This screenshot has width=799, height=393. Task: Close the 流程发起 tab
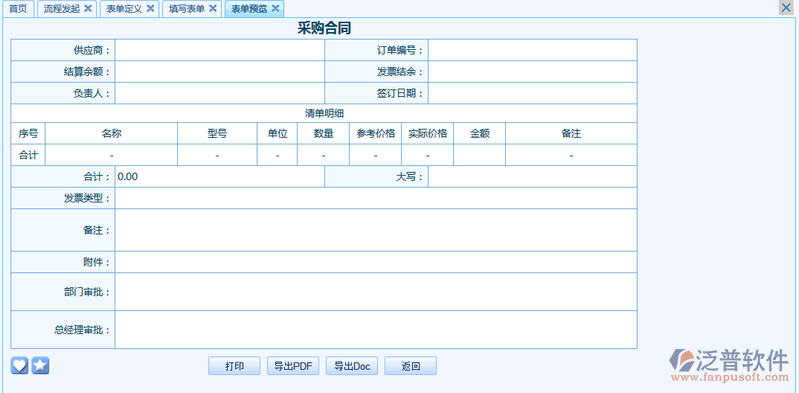88,9
